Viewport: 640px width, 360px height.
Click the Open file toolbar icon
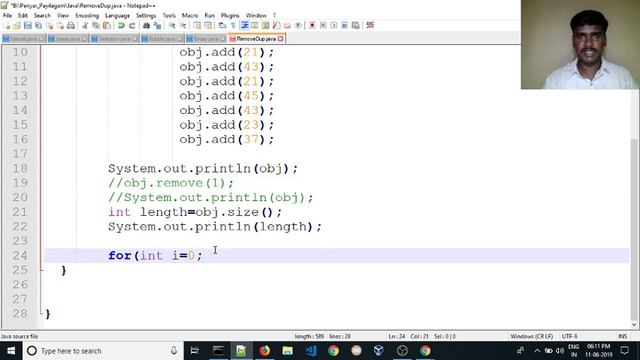coord(17,25)
